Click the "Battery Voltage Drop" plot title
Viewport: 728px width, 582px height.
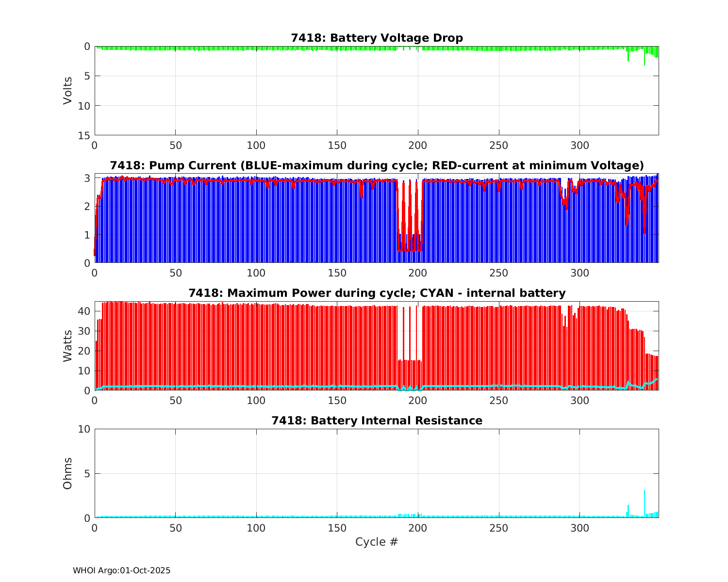377,38
